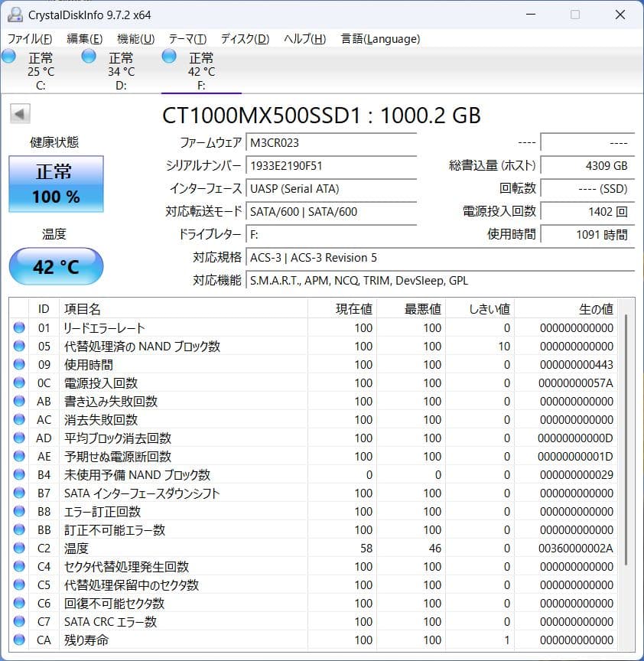Screen dimensions: 644x661
Task: Open the ヘルプ(H) menu
Action: [304, 39]
